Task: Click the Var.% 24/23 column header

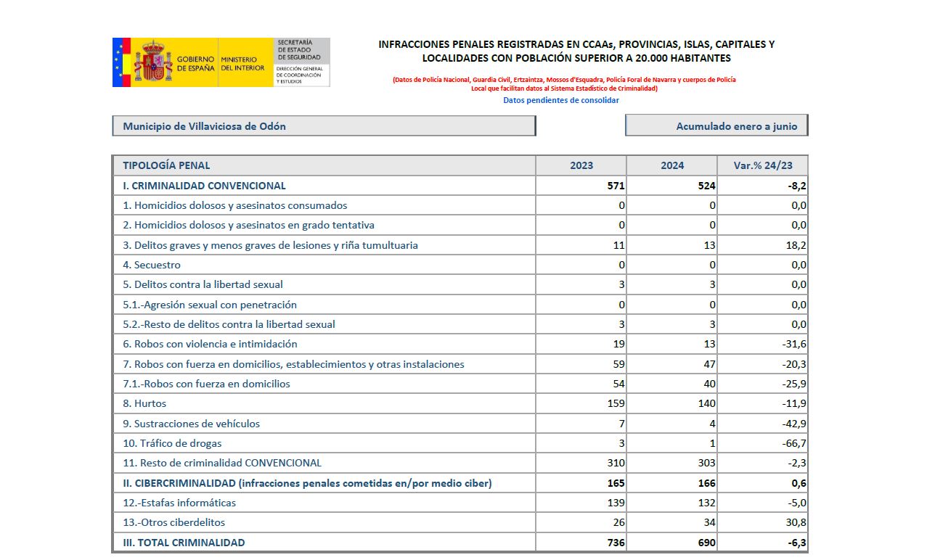Action: pyautogui.click(x=762, y=165)
